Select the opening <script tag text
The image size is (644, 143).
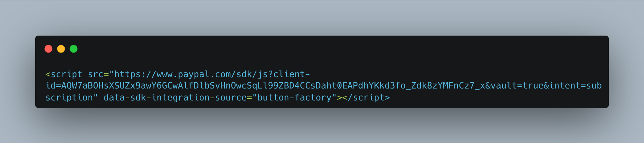(64, 74)
